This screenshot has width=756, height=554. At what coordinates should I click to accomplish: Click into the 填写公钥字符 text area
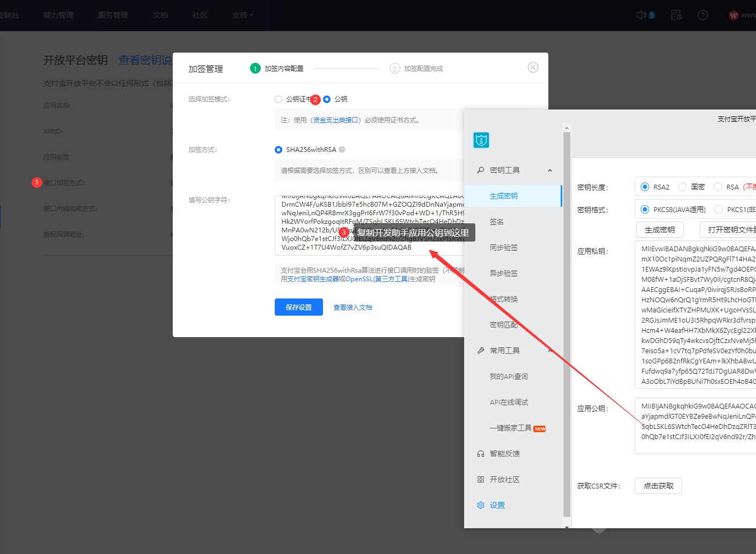point(369,225)
